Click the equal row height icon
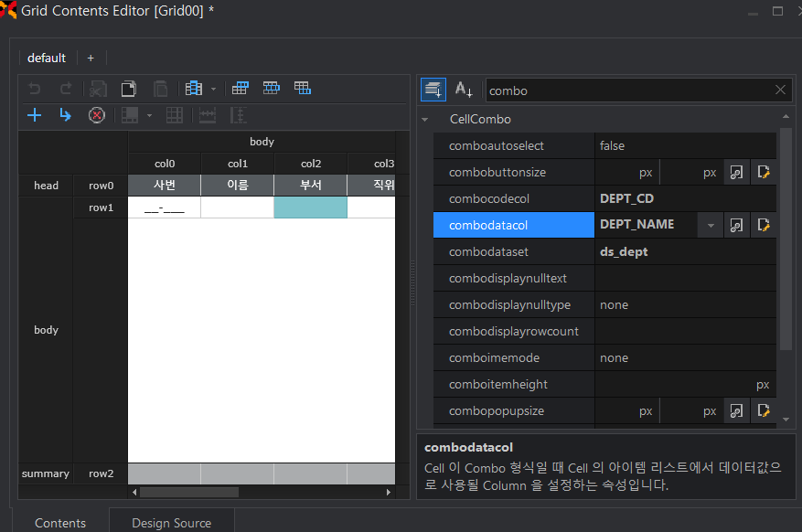 (239, 115)
